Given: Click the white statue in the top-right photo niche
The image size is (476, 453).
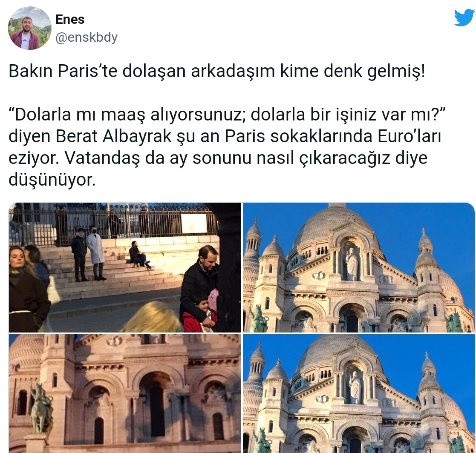Looking at the screenshot, I should (x=352, y=264).
